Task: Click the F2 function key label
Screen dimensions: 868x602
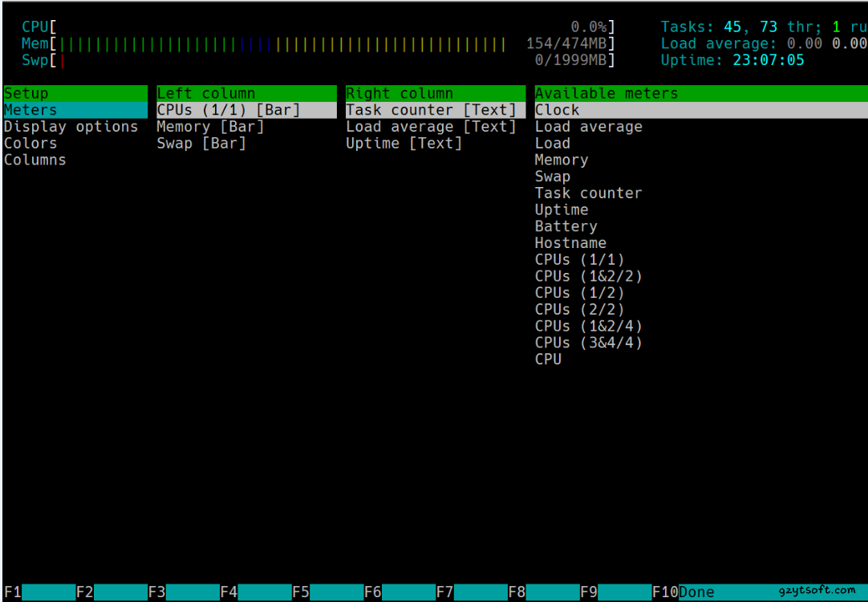Action: click(x=85, y=592)
